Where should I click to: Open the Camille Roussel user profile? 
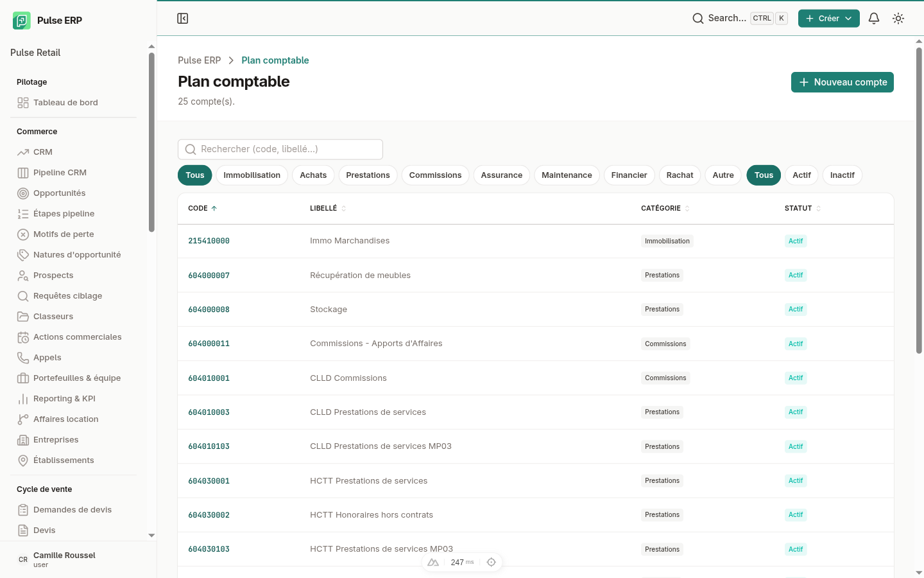point(78,560)
